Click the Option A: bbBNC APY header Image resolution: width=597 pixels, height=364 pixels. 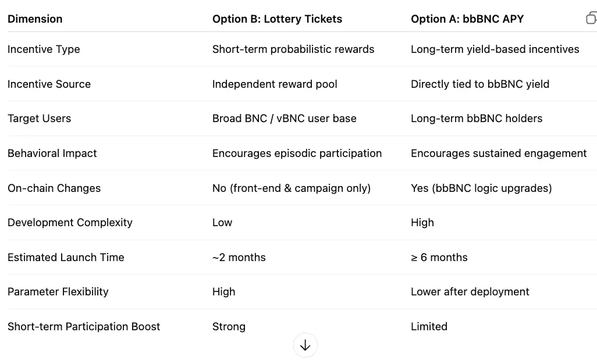click(467, 19)
